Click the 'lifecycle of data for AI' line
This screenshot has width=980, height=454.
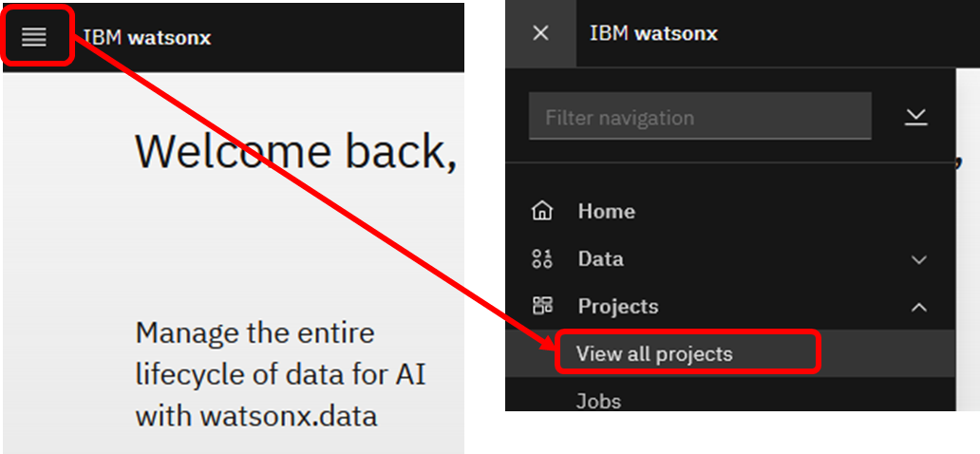pos(280,374)
